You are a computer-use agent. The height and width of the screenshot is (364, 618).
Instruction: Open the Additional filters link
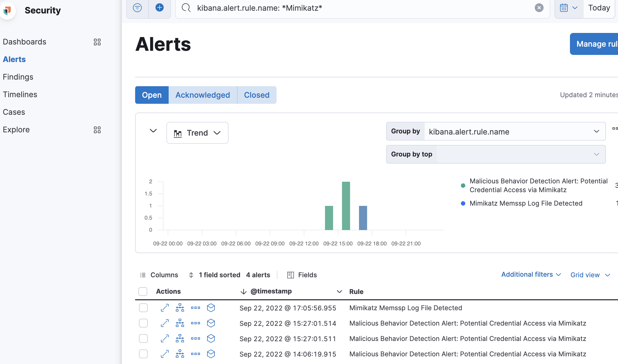(x=527, y=275)
